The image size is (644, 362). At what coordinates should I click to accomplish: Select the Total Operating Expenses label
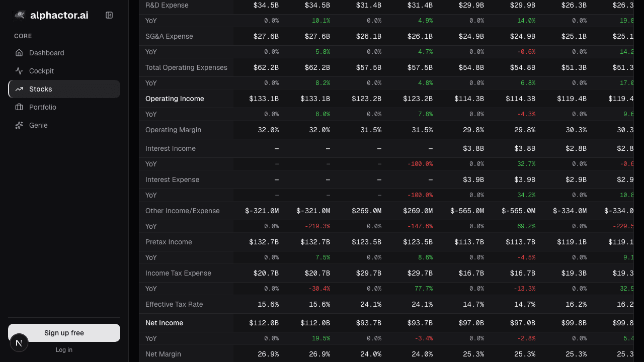(x=186, y=67)
